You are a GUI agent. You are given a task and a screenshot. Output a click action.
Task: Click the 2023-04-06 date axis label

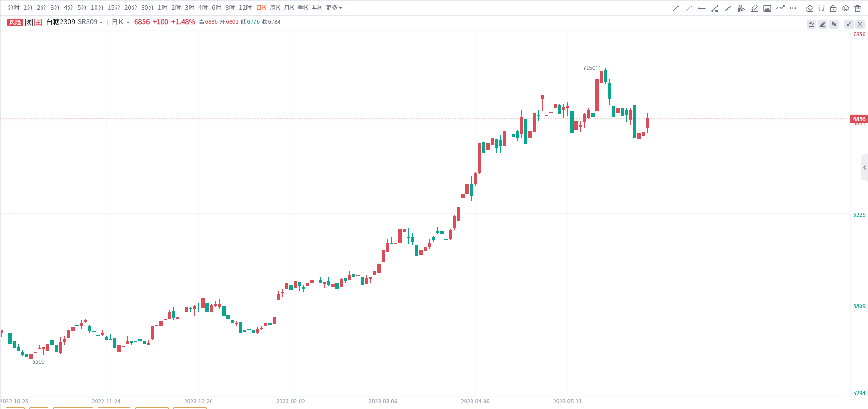(475, 402)
